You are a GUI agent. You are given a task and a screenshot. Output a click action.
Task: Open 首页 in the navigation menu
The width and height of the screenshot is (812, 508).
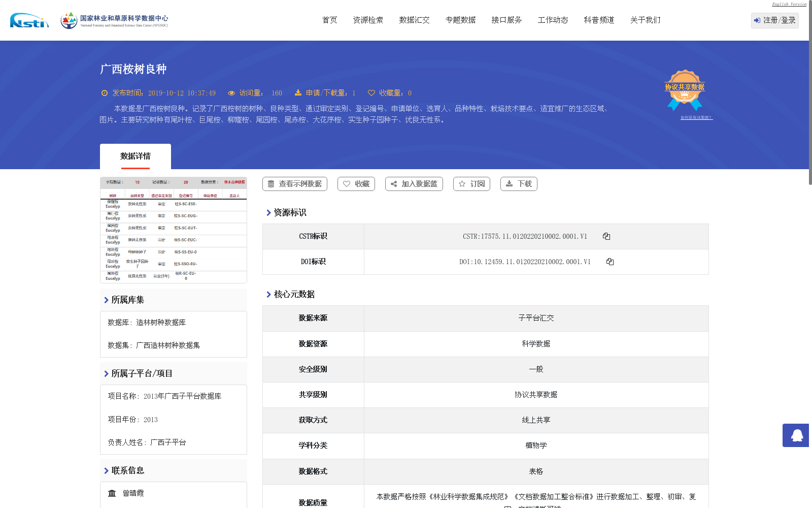[x=330, y=20]
